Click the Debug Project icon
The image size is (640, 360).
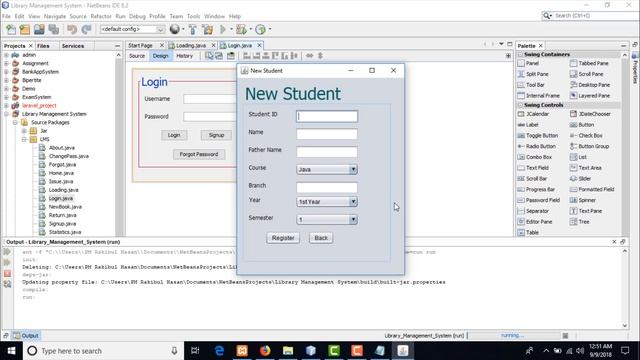point(241,29)
